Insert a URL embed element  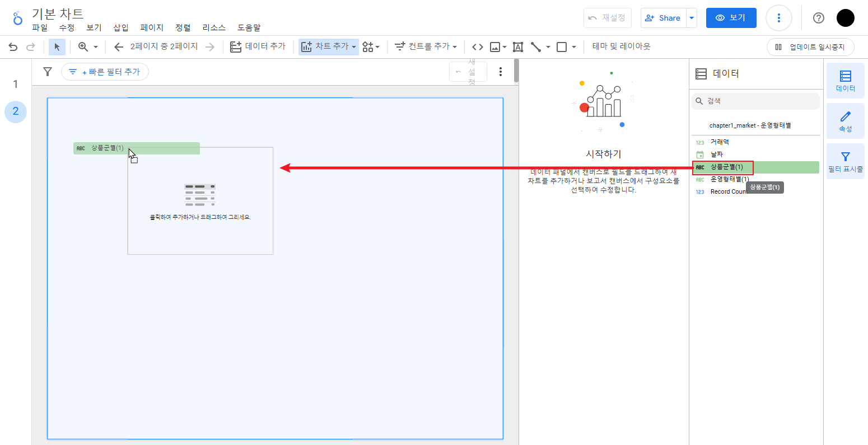(477, 47)
